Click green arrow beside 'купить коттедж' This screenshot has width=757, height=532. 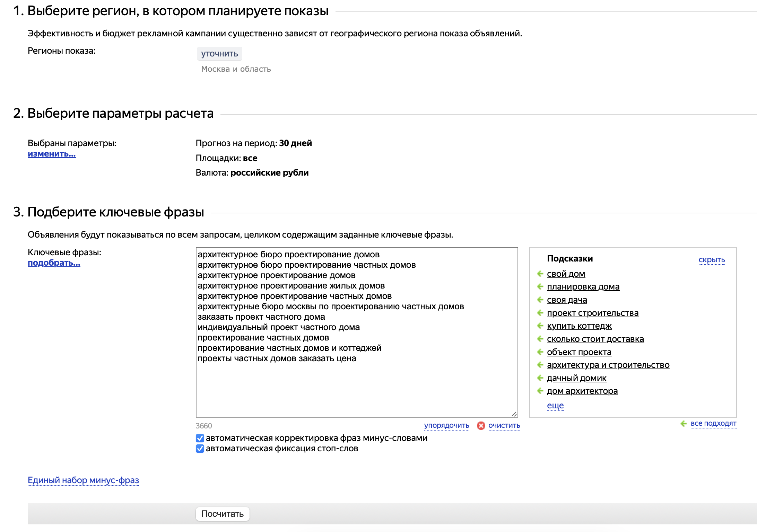click(540, 326)
